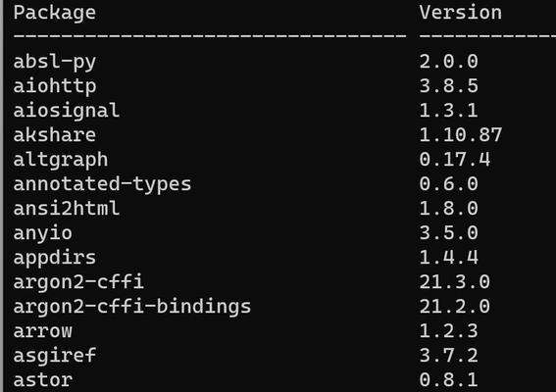Click anyio version 3.5.0

(x=448, y=233)
